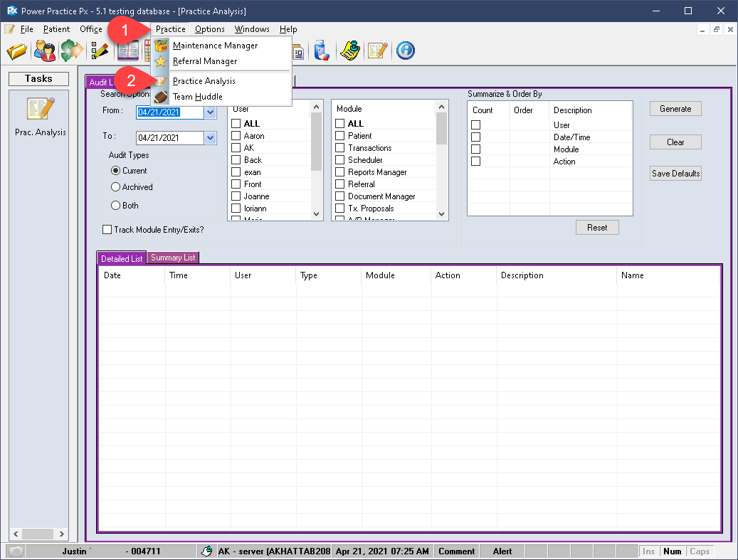Screen dimensions: 738x560
Task: Click the open folder toolbar icon
Action: click(x=16, y=51)
